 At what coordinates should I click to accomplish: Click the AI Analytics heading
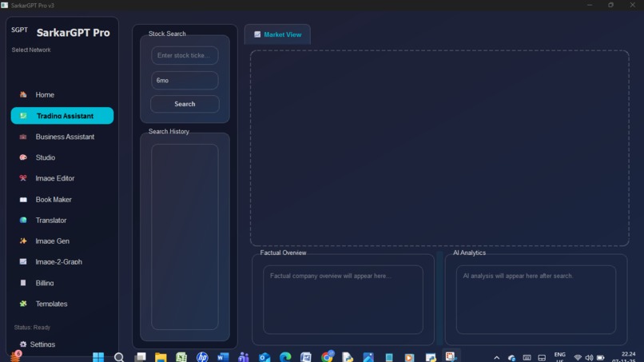pos(470,253)
